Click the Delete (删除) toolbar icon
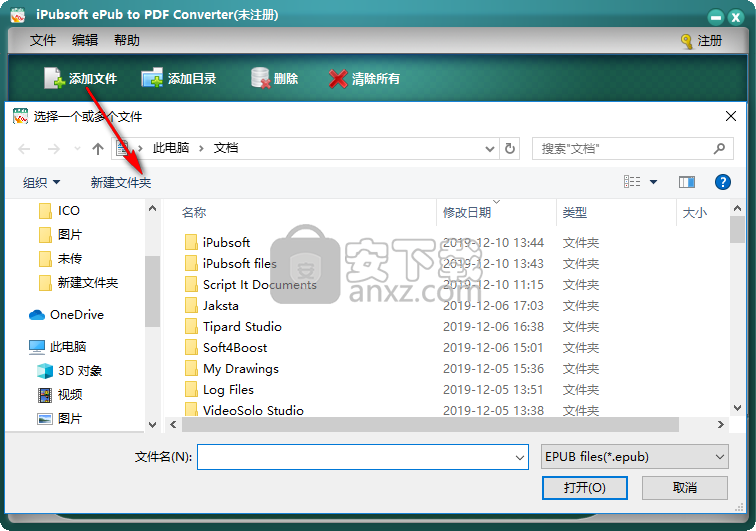756x531 pixels. (x=260, y=78)
